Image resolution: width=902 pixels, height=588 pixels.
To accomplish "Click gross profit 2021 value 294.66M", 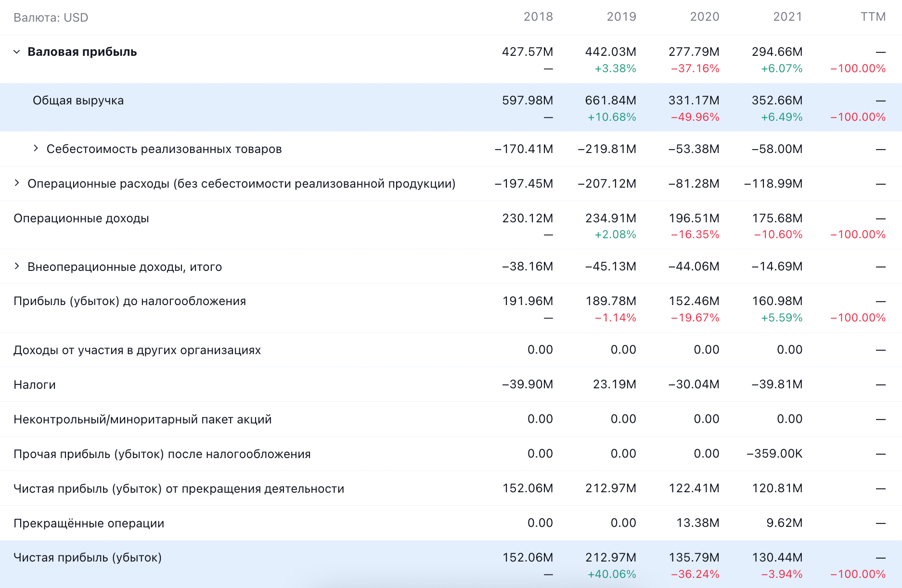I will tap(777, 51).
